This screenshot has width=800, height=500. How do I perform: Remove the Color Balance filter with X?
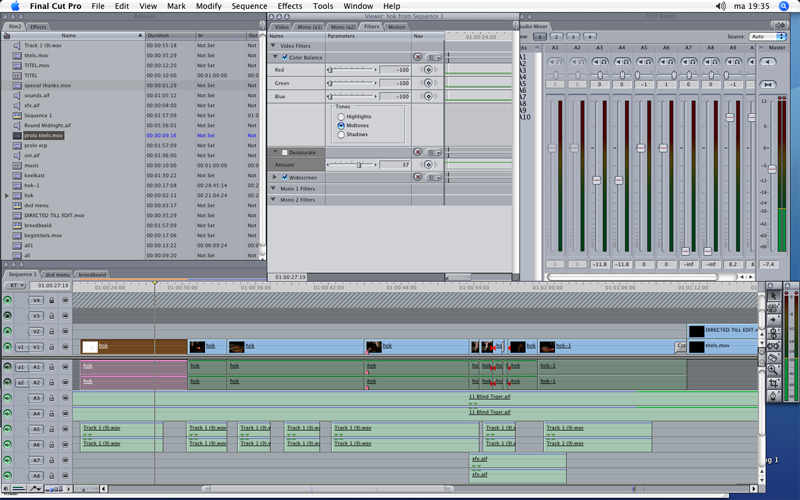418,57
